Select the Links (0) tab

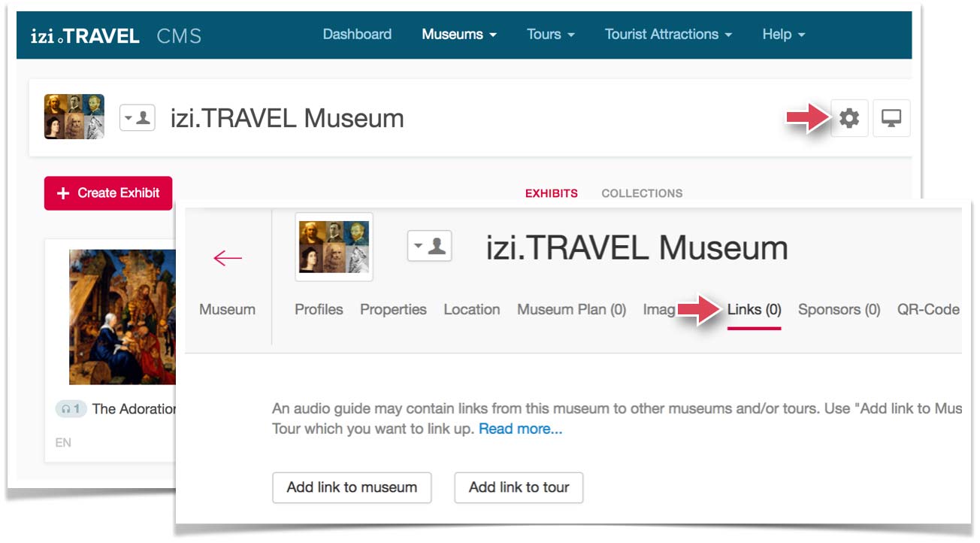point(755,309)
